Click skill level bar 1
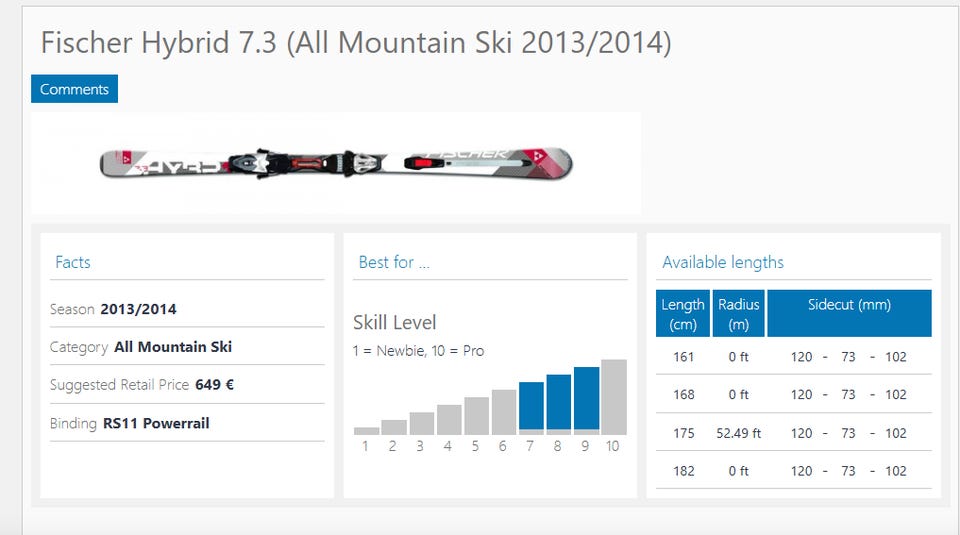 click(366, 430)
